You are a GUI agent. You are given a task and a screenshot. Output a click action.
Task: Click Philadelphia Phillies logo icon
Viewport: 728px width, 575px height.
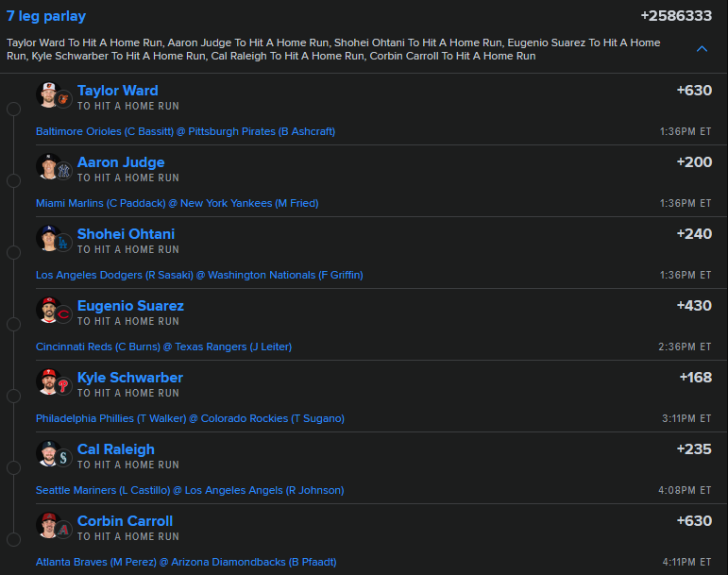63,386
